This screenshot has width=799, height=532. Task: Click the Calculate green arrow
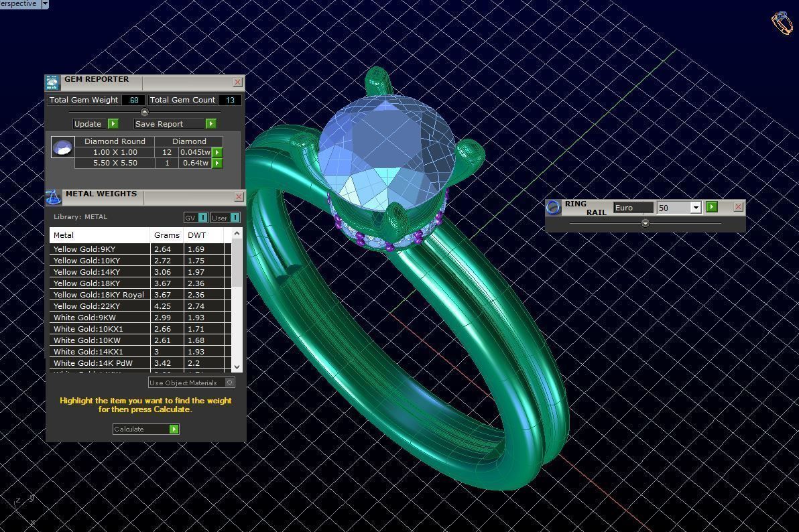[174, 429]
